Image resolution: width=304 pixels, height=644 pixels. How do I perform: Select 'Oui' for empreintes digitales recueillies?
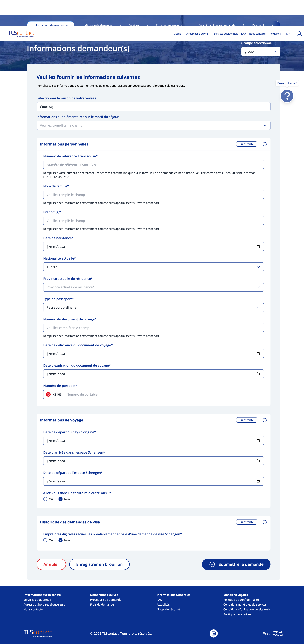[x=45, y=540]
